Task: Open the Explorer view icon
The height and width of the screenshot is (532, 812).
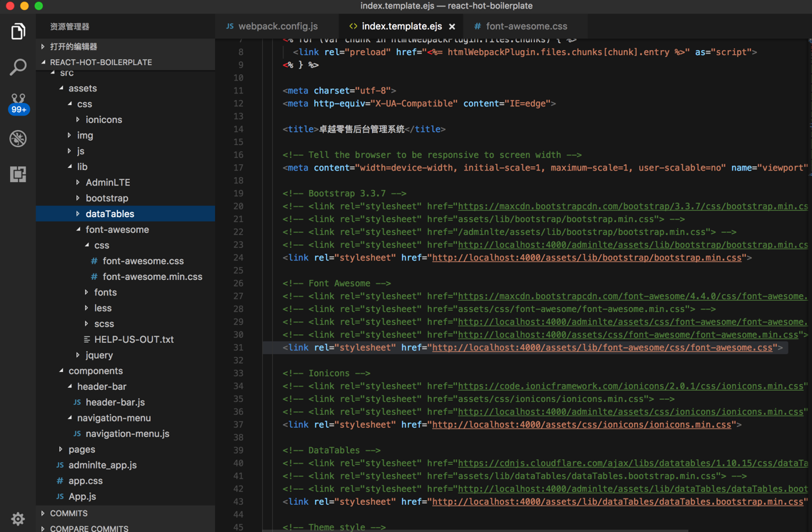Action: (18, 31)
